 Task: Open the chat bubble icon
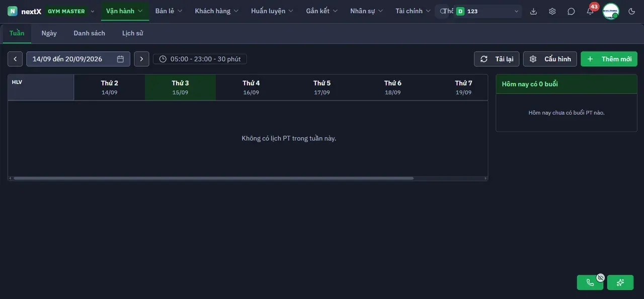(x=571, y=11)
